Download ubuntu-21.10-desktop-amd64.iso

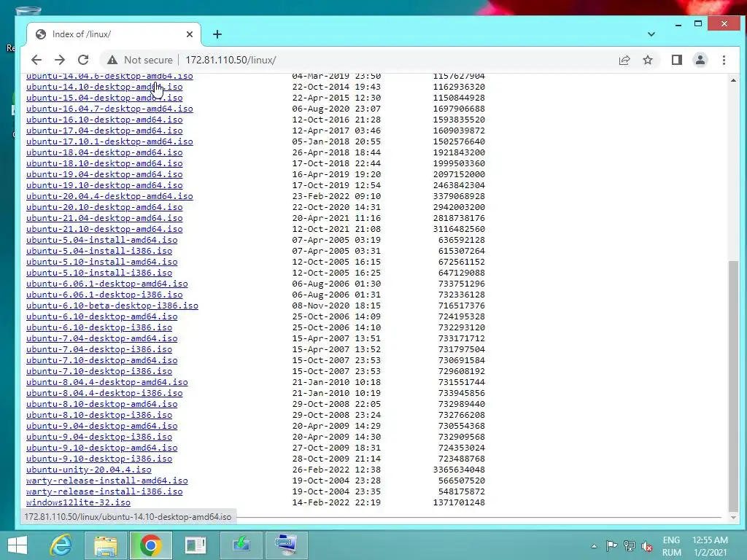[x=104, y=229]
